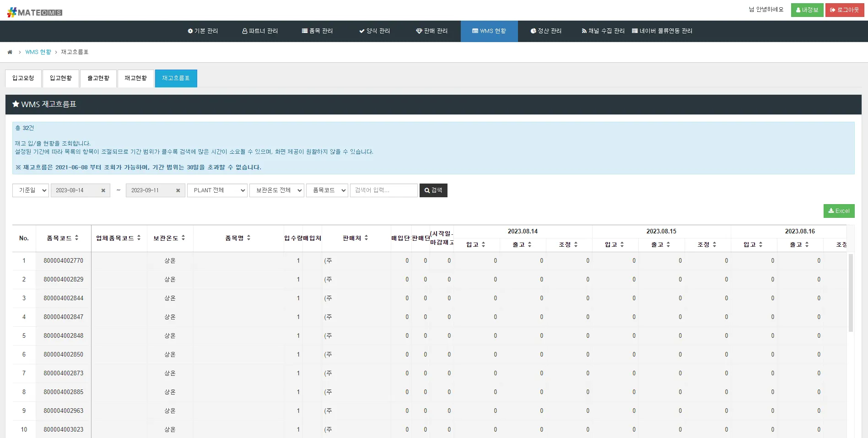The image size is (868, 438).
Task: Click the MATEOMS logo
Action: [35, 12]
